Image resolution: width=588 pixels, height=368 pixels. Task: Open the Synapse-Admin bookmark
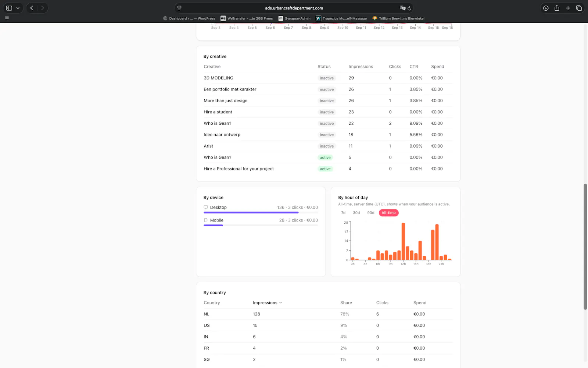pos(294,18)
